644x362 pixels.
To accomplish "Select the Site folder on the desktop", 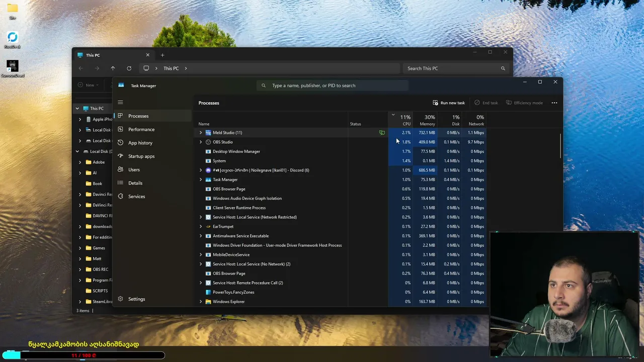I will pyautogui.click(x=13, y=11).
